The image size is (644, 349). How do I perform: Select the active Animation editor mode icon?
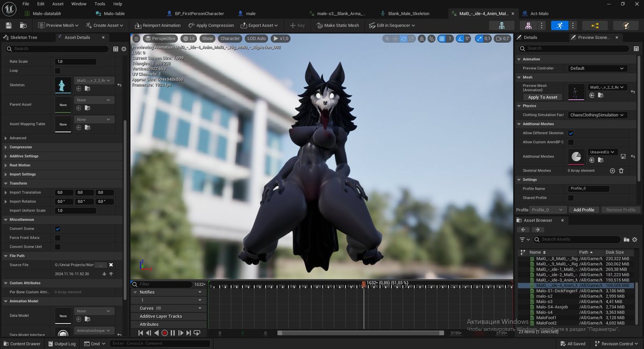pos(560,25)
